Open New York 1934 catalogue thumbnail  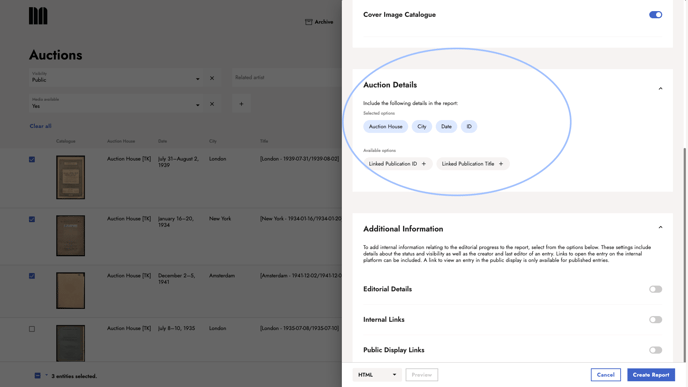[x=70, y=236]
